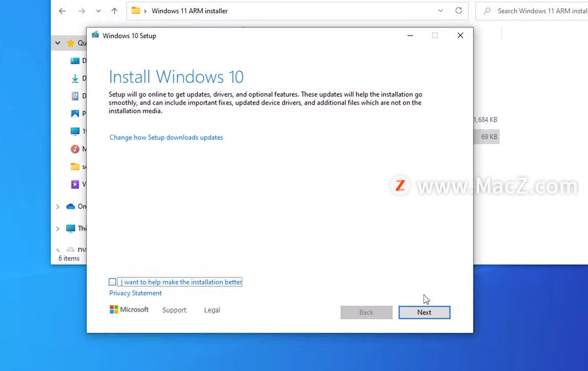The image size is (588, 371).
Task: Tick 'I want to help make the installation better'
Action: tap(112, 282)
